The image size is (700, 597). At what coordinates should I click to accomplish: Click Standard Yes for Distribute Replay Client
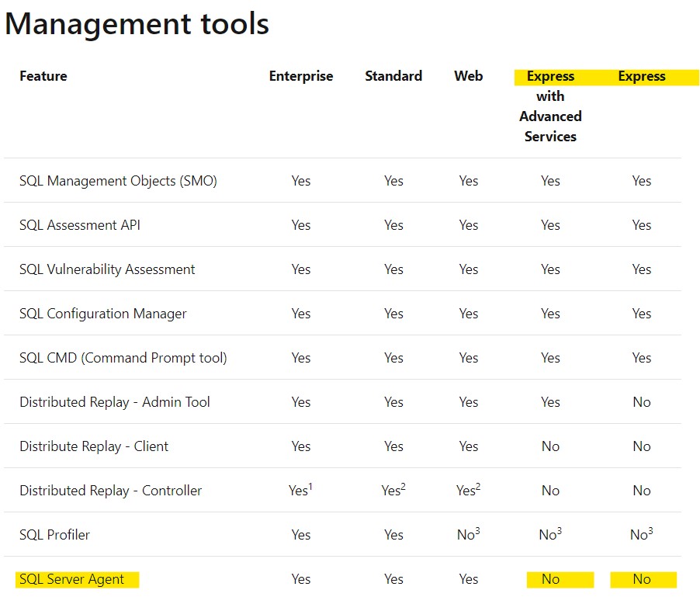393,446
